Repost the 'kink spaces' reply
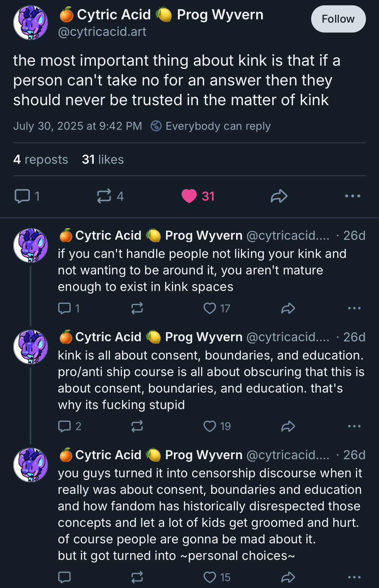The width and height of the screenshot is (379, 588). click(x=137, y=308)
